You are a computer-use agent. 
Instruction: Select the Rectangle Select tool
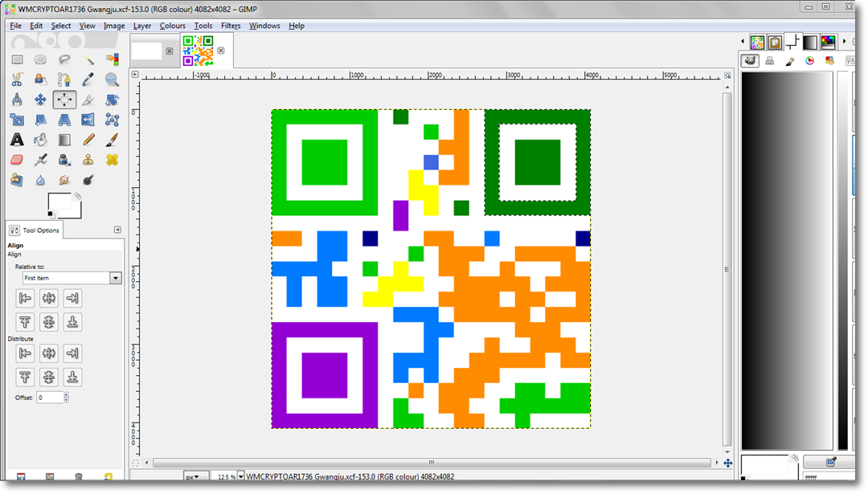tap(17, 59)
